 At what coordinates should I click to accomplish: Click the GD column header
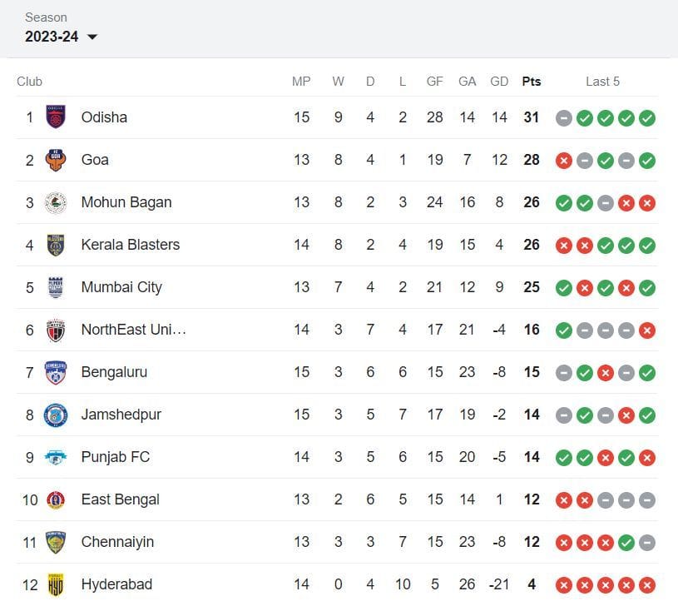click(499, 82)
